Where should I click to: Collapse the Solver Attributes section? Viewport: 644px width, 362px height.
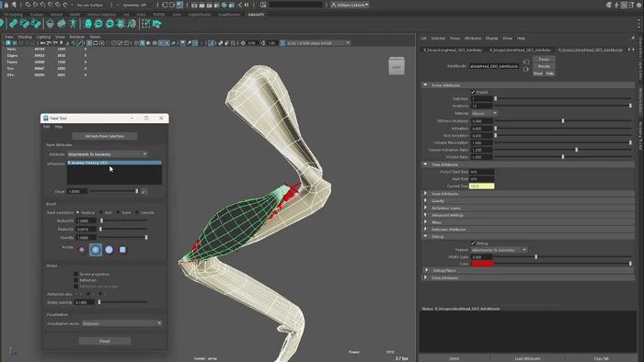[425, 85]
